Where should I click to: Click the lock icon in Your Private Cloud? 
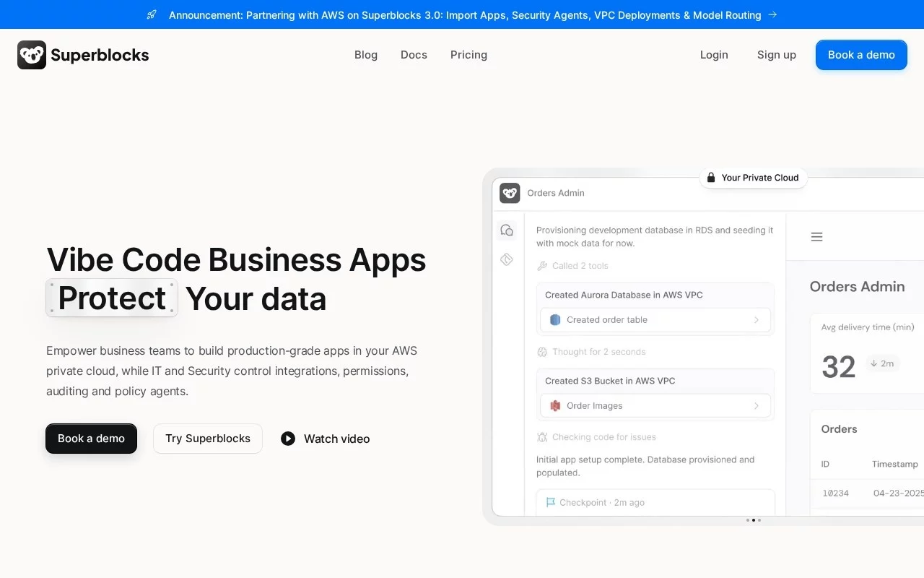pos(711,178)
